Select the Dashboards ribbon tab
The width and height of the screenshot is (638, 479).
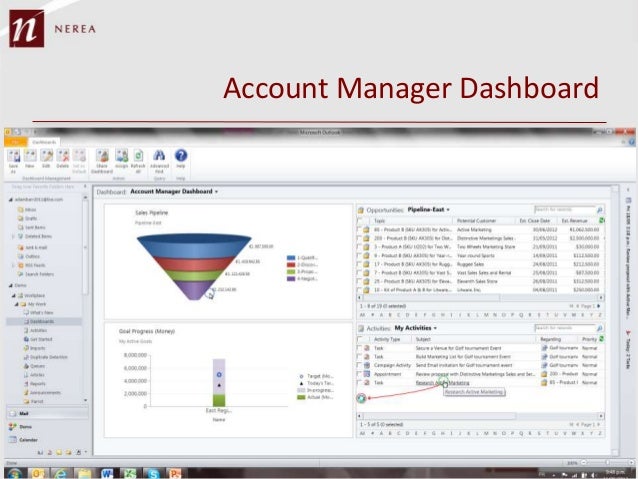(44, 142)
